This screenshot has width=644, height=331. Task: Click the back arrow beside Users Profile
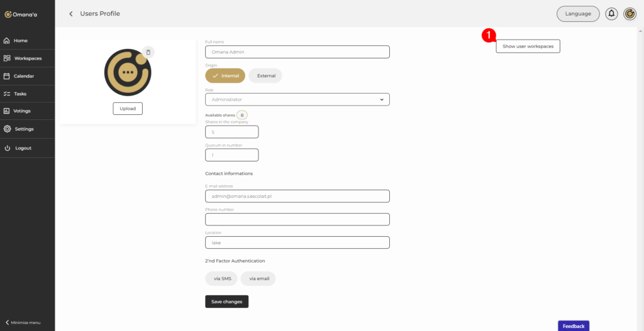pos(71,14)
